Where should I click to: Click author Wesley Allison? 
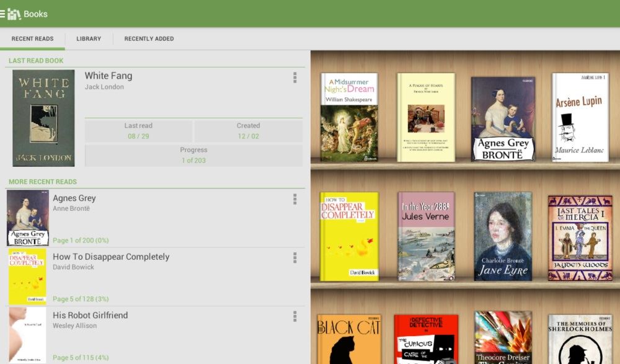click(75, 326)
